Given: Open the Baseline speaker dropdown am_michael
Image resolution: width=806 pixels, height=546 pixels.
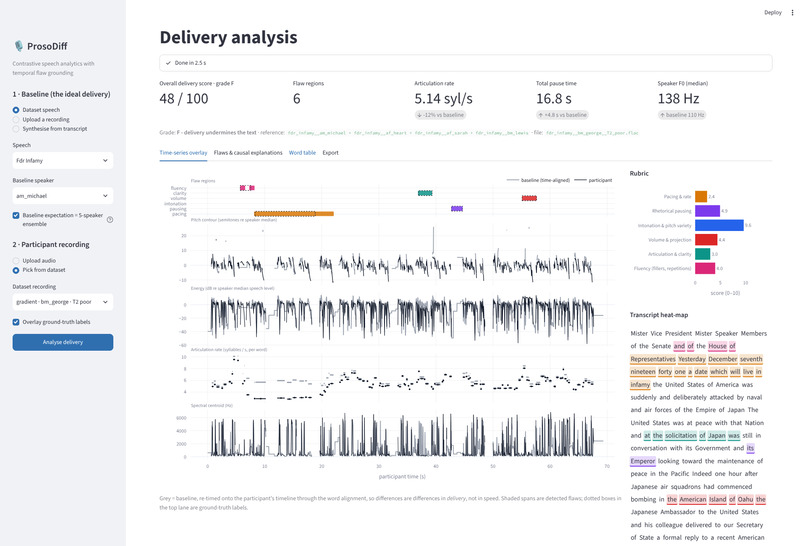Looking at the screenshot, I should (x=63, y=196).
